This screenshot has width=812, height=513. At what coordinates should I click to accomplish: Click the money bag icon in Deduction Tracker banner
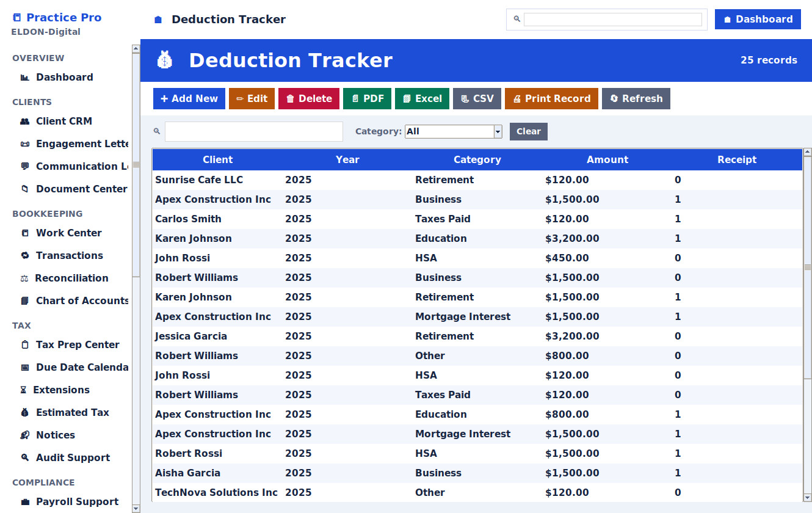165,60
